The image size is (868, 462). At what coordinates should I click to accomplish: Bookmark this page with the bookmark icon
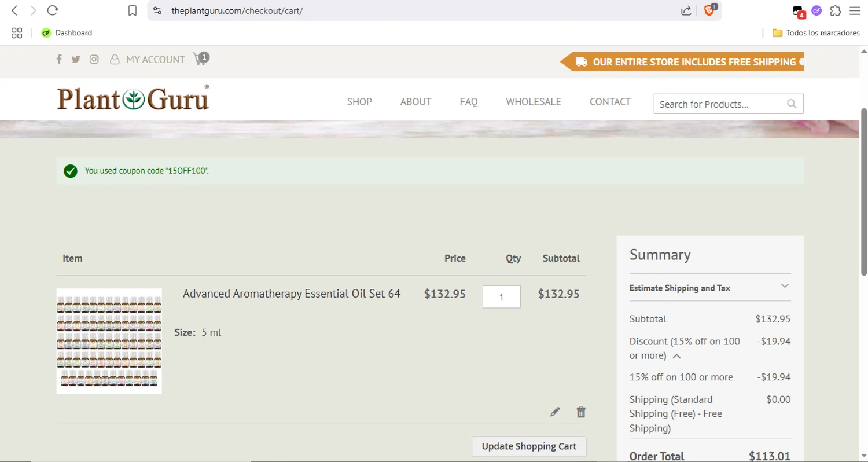(x=133, y=10)
